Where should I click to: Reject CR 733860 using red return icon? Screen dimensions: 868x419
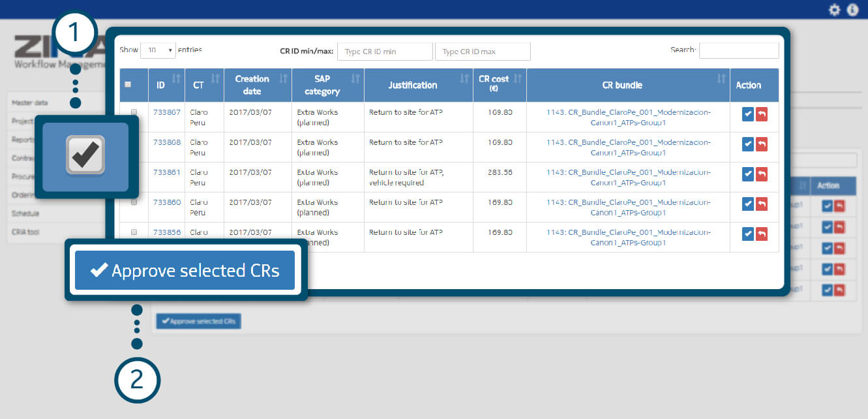coord(761,204)
